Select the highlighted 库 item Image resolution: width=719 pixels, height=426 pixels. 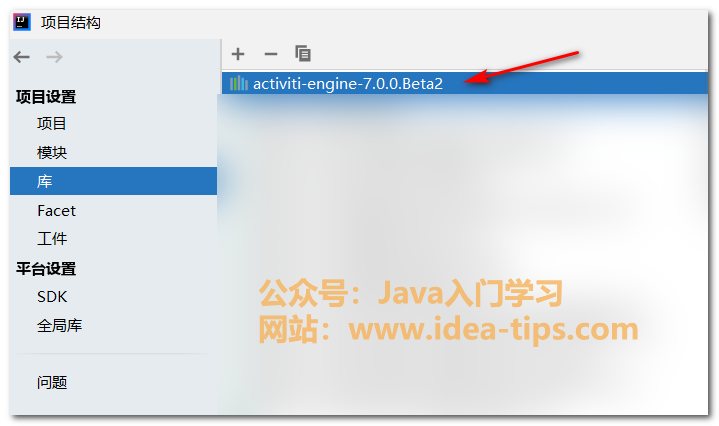113,181
